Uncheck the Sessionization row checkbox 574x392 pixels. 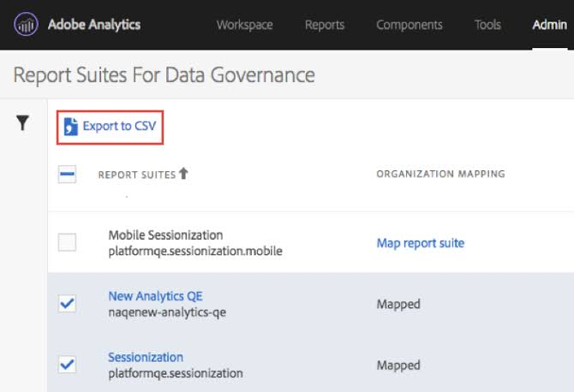pyautogui.click(x=67, y=365)
